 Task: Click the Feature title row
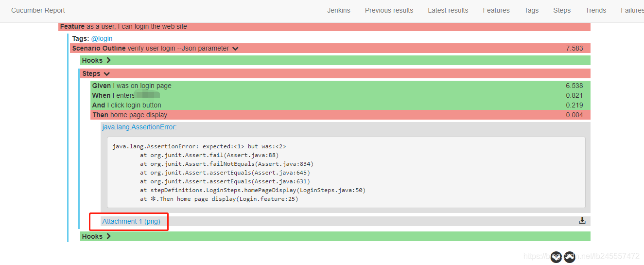pos(324,27)
